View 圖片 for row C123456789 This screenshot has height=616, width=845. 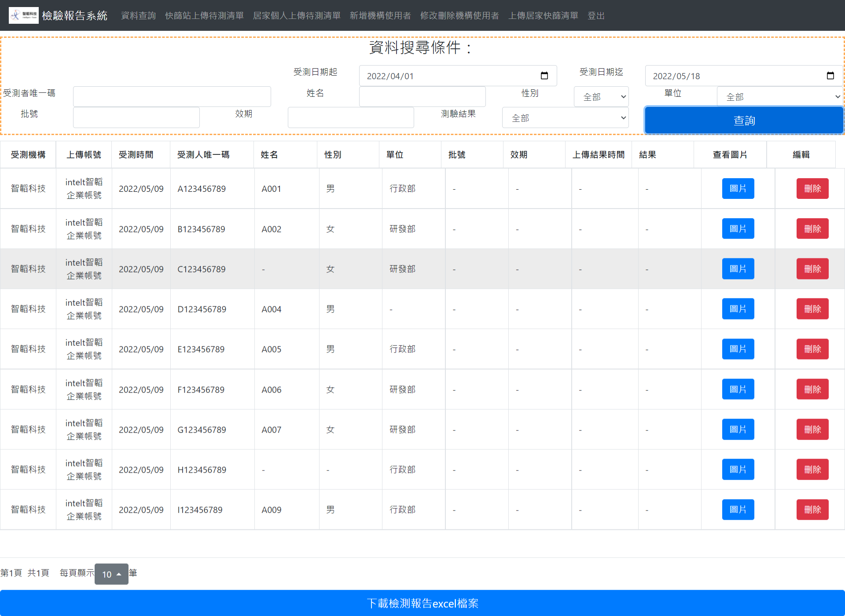[738, 269]
